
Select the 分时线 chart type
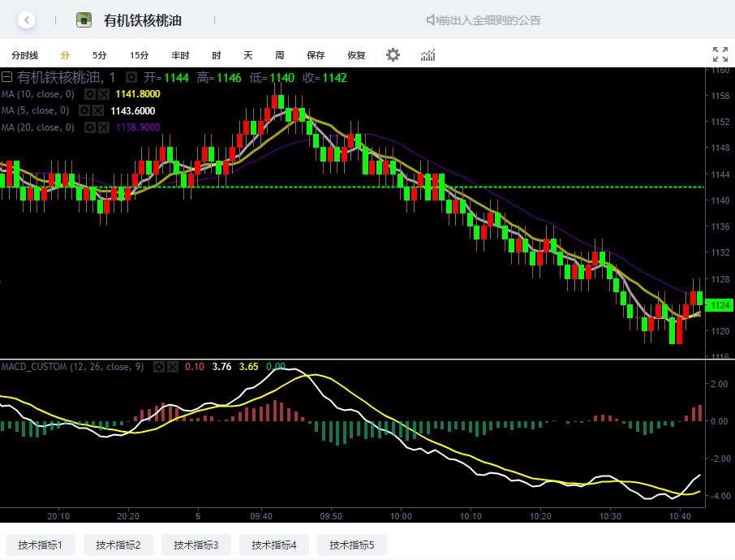point(24,55)
